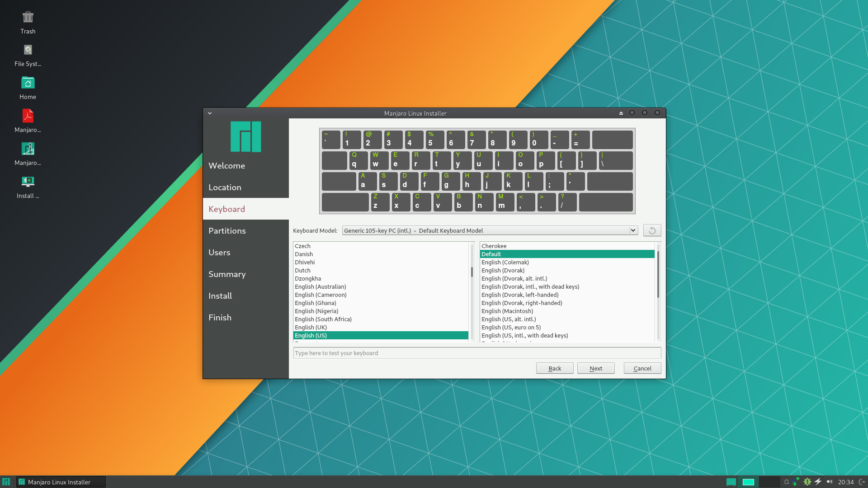
Task: Open the network connection tray icon
Action: (x=796, y=482)
